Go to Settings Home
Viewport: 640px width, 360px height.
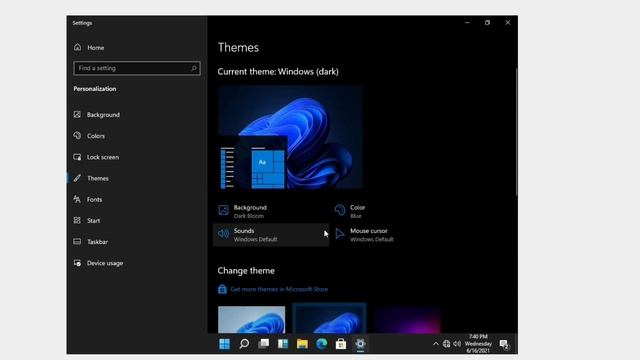[x=89, y=47]
